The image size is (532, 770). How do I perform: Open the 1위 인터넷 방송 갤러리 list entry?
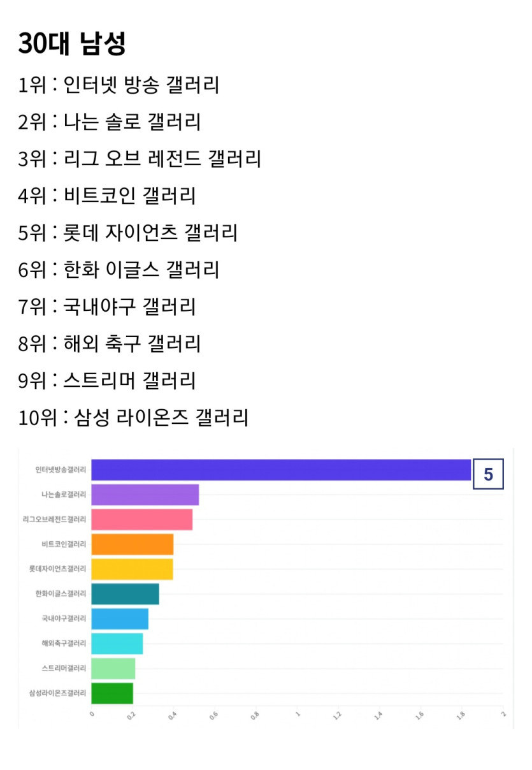[119, 85]
